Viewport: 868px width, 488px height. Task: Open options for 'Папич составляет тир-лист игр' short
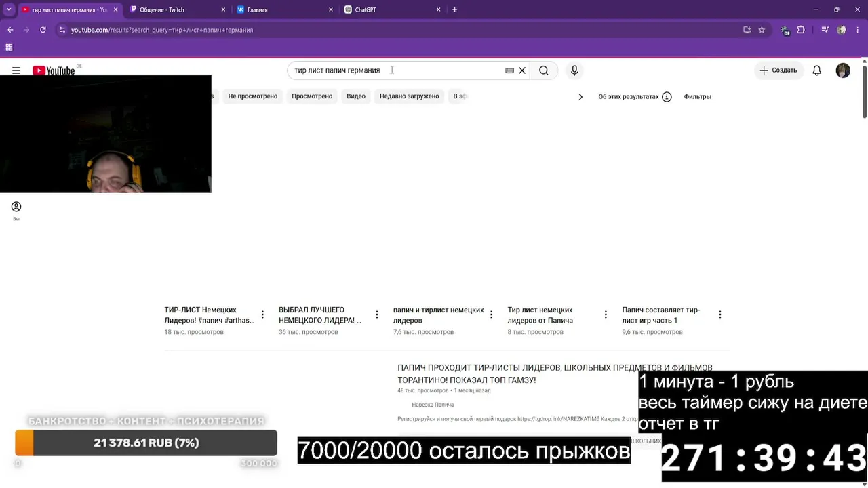720,314
